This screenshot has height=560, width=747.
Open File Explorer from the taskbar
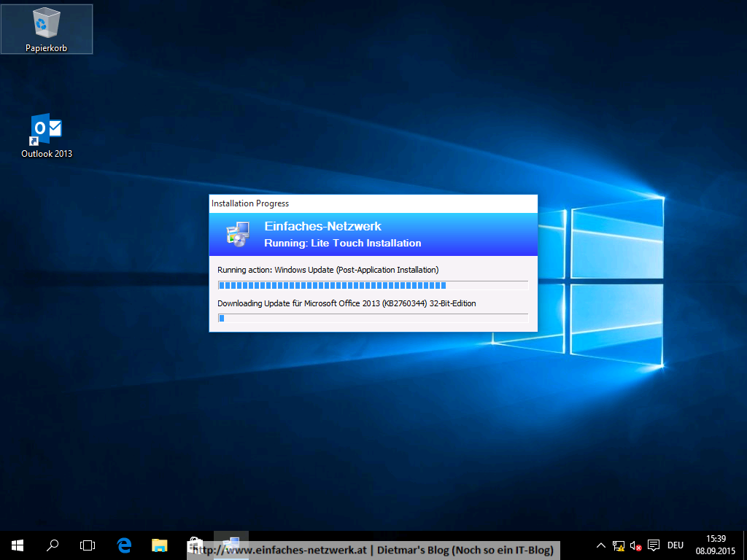[160, 545]
